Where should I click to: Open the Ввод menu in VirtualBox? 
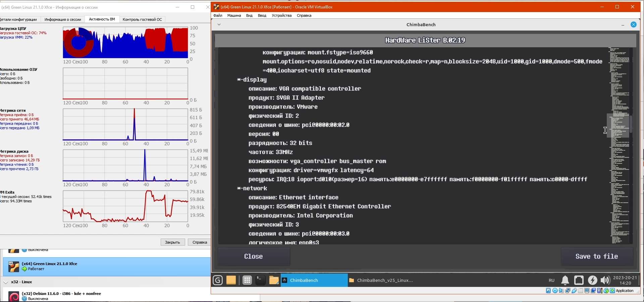click(262, 15)
